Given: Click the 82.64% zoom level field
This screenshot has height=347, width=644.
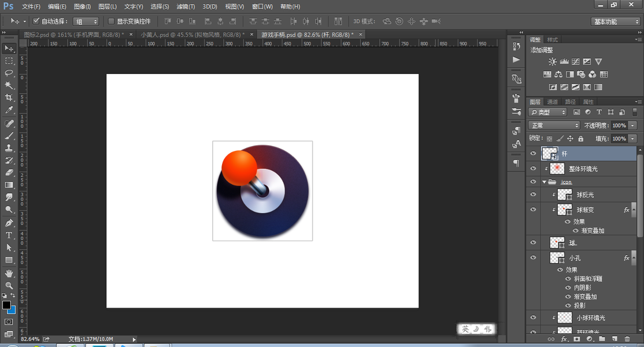Looking at the screenshot, I should [30, 339].
